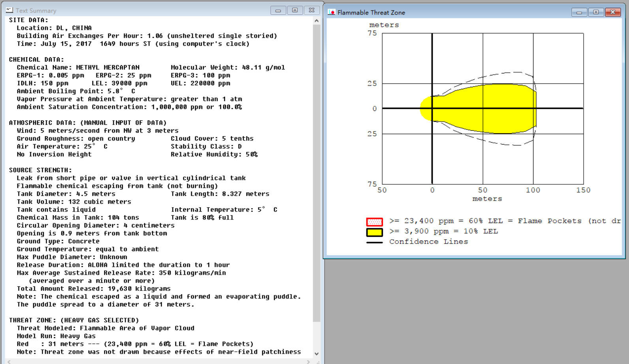Click the horizontal scroll right arrow in Text Summary
The width and height of the screenshot is (629, 364).
tap(308, 362)
